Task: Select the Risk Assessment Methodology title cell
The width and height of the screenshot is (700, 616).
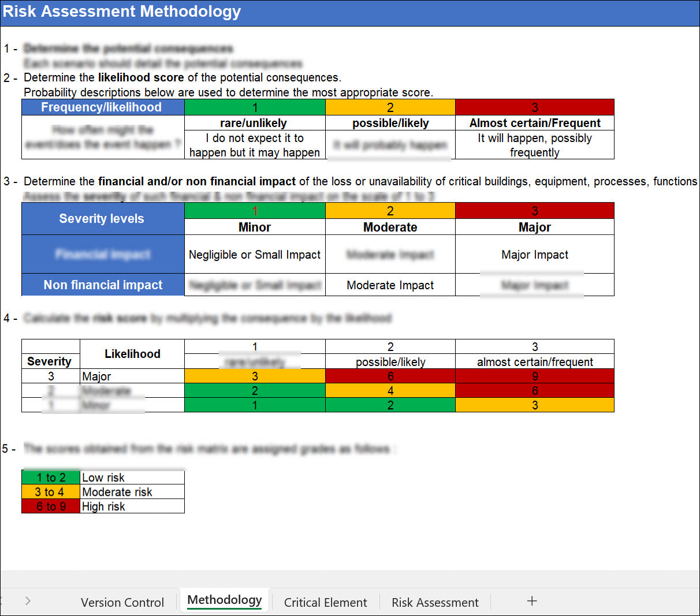Action: coord(122,12)
